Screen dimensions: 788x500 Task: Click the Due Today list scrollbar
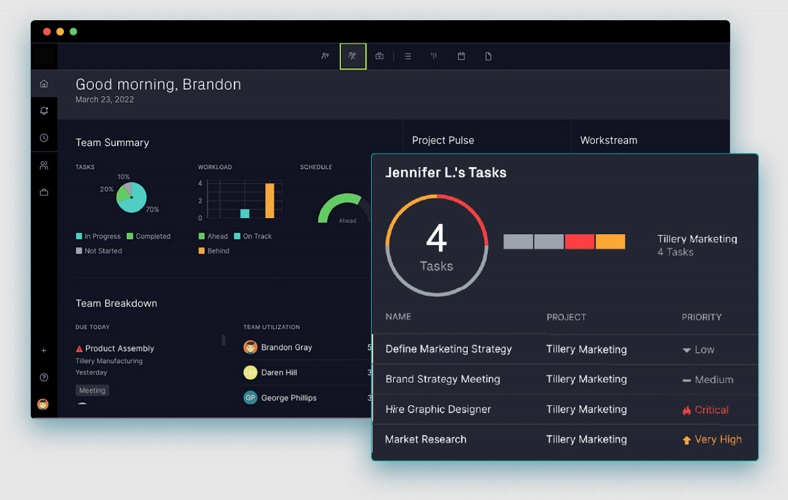tap(223, 341)
